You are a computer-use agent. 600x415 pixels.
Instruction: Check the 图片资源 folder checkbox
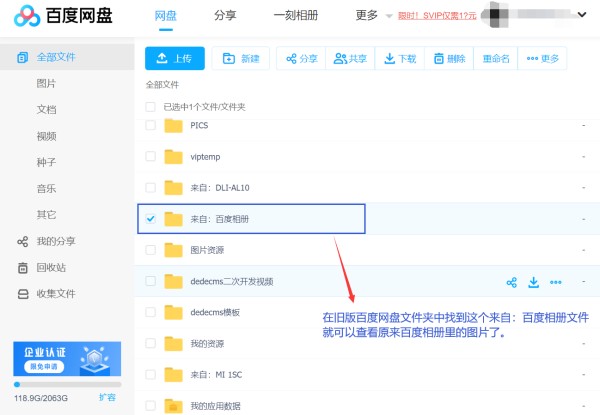150,250
